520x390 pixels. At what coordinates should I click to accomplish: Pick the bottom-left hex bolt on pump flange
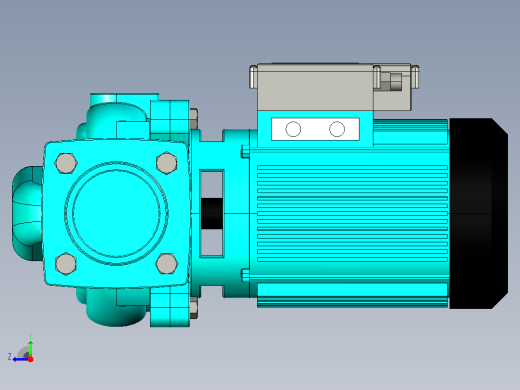[x=66, y=264]
